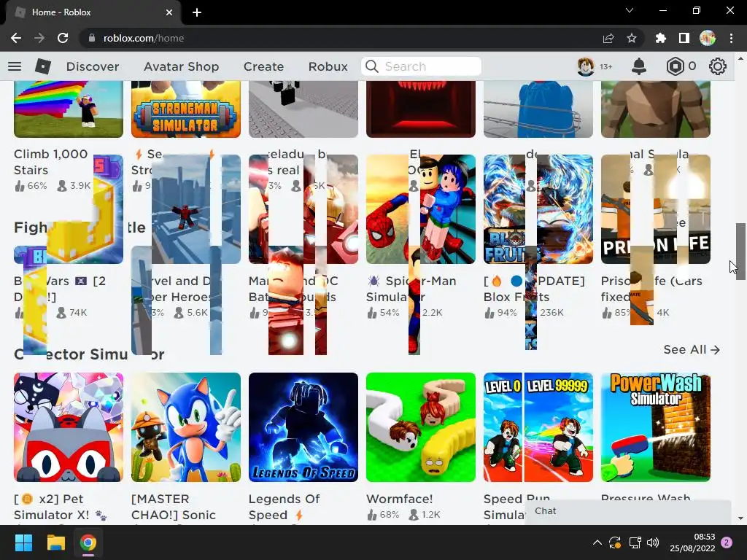
Task: Open the Strongman Simulator thumbnail
Action: tap(186, 109)
